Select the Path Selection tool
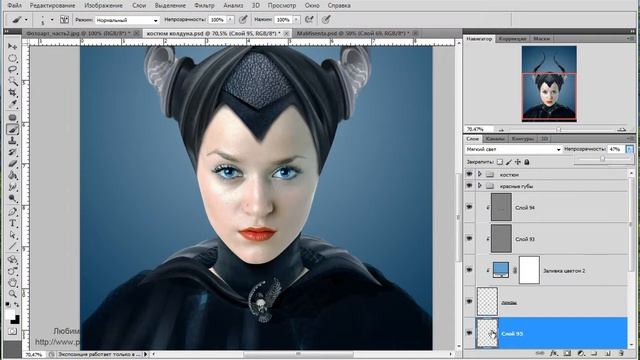 pyautogui.click(x=13, y=235)
